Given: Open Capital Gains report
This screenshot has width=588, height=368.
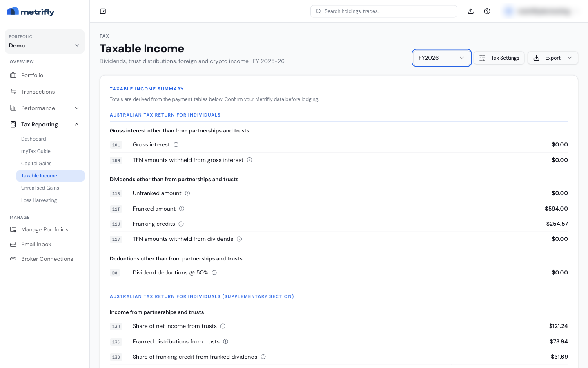Looking at the screenshot, I should coord(50,164).
